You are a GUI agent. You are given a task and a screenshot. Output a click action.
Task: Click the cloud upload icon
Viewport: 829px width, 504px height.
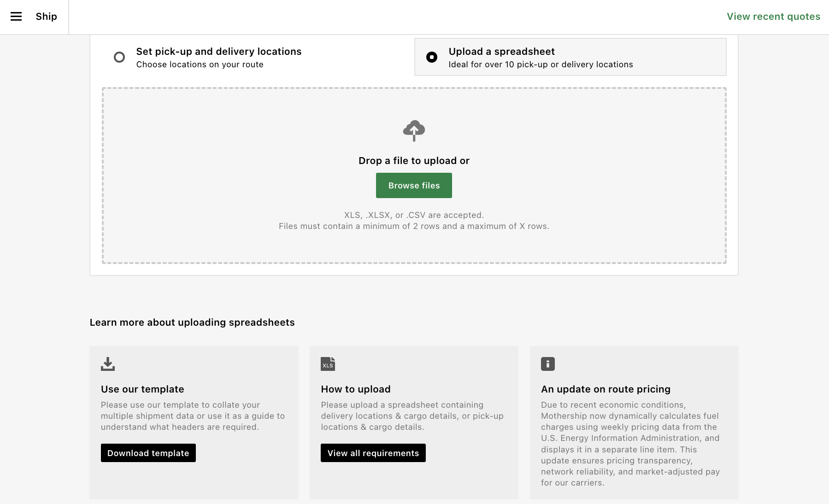(x=414, y=131)
